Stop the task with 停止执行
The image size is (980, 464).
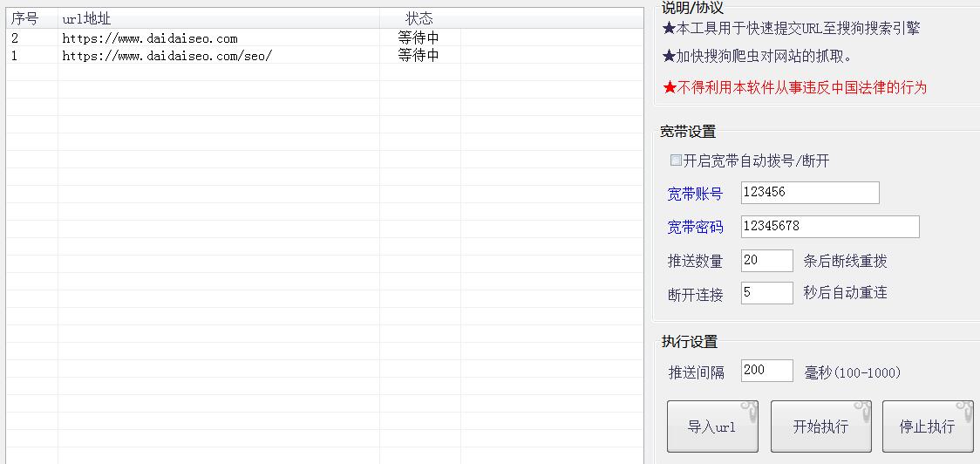click(x=928, y=426)
